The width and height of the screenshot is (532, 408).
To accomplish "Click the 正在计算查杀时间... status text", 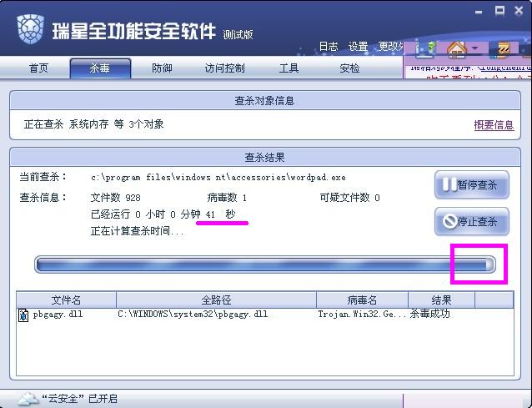I will (137, 231).
